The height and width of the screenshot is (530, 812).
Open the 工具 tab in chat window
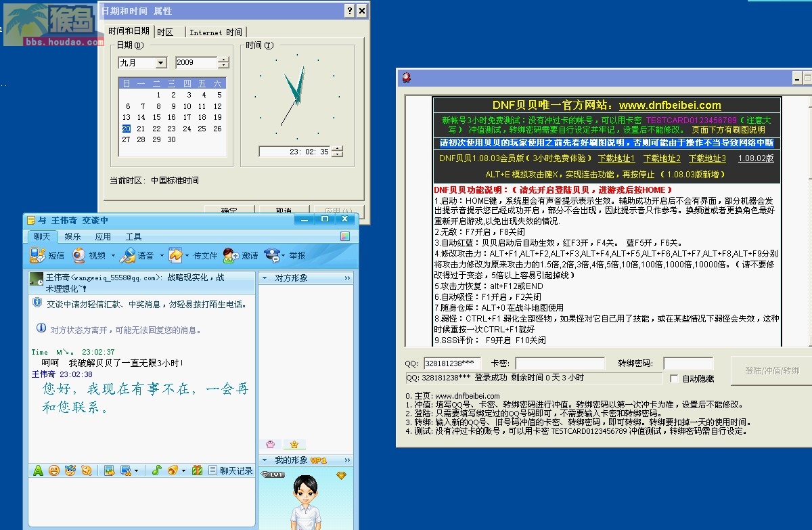(x=133, y=237)
